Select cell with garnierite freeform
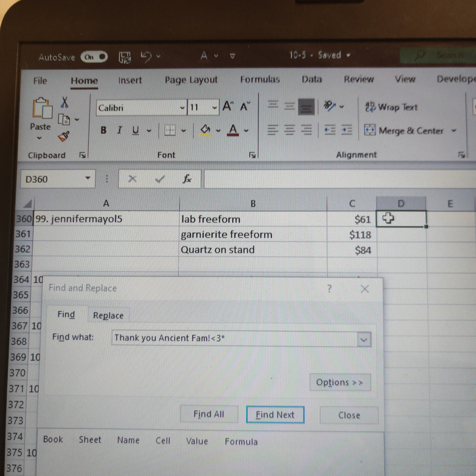This screenshot has width=476, height=476. coord(253,234)
